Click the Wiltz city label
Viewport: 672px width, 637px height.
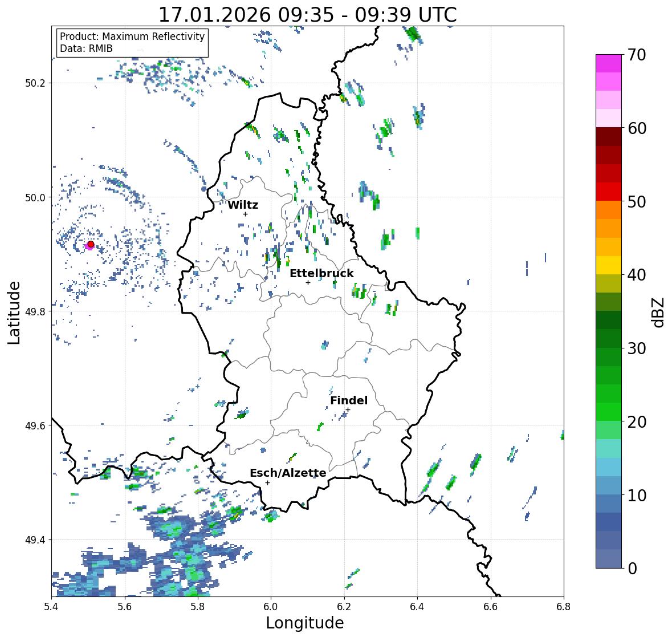click(x=243, y=205)
